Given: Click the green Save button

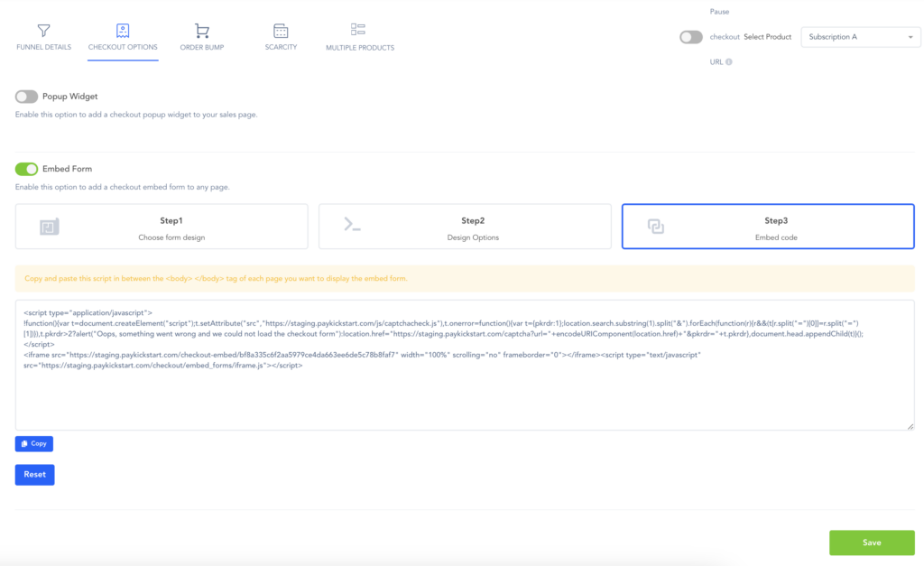Looking at the screenshot, I should coord(872,543).
